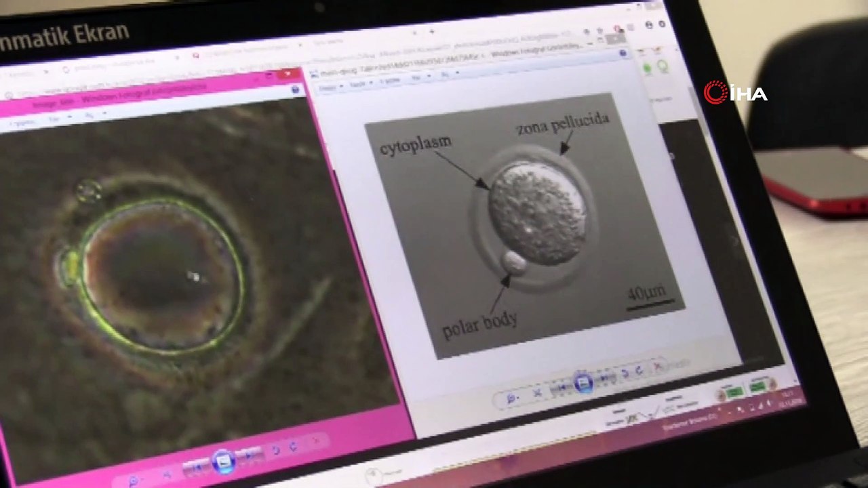
Task: Open new browser tab with plus button
Action: [x=432, y=32]
